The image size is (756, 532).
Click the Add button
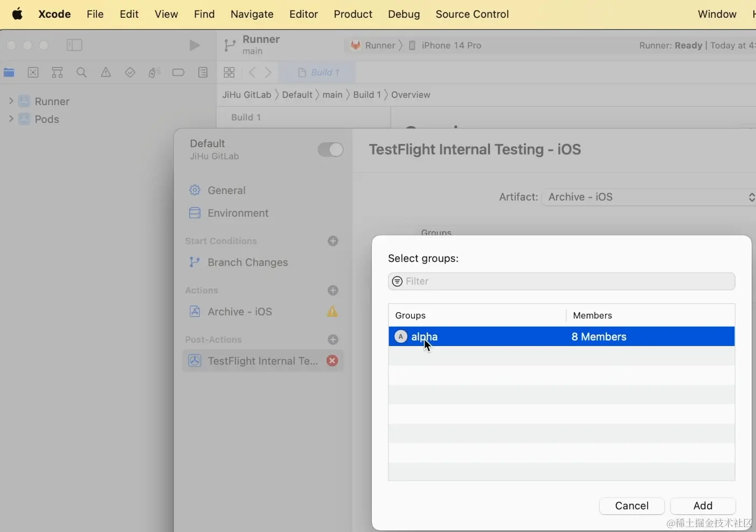click(703, 506)
